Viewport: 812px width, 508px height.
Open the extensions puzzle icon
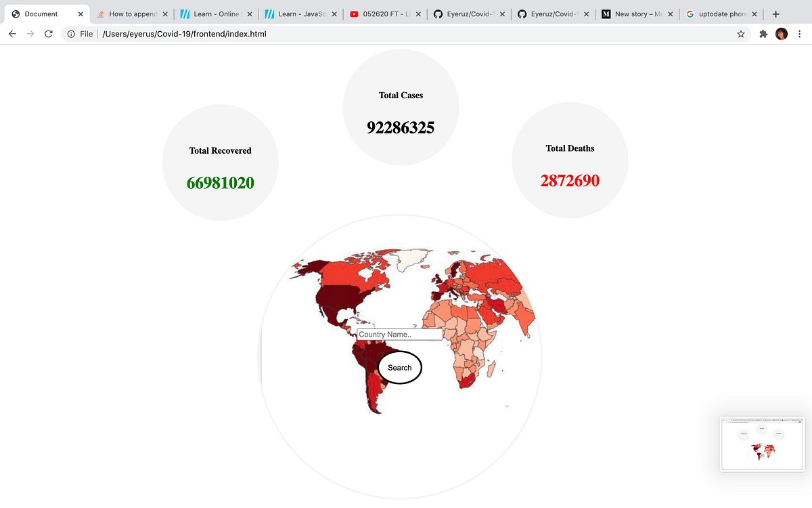(x=764, y=34)
